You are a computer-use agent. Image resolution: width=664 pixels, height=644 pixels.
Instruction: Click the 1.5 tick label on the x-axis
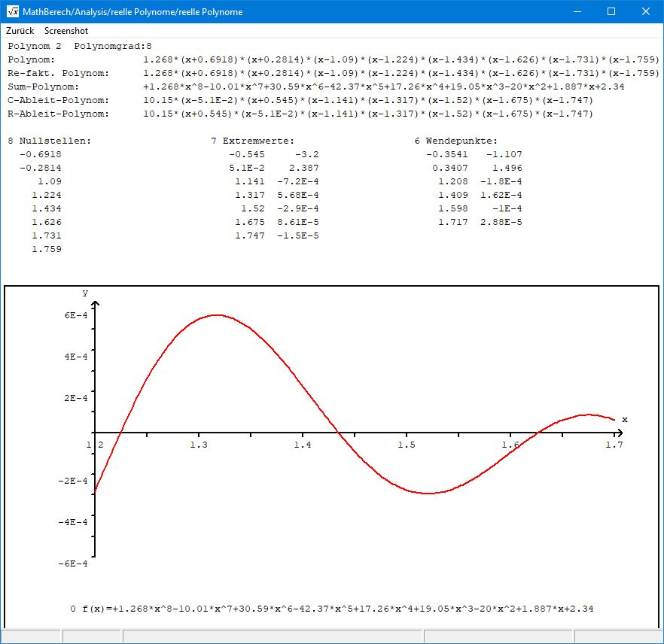point(407,445)
